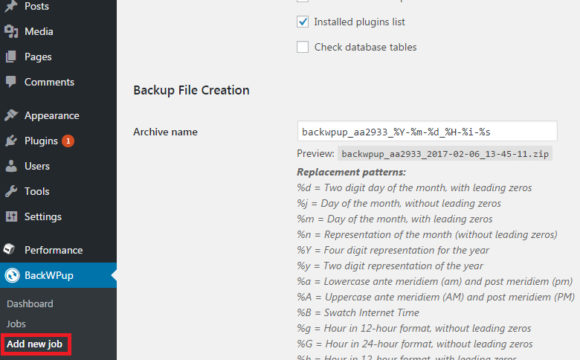Click the Plugins update count badge
This screenshot has width=580, height=360.
pyautogui.click(x=68, y=141)
